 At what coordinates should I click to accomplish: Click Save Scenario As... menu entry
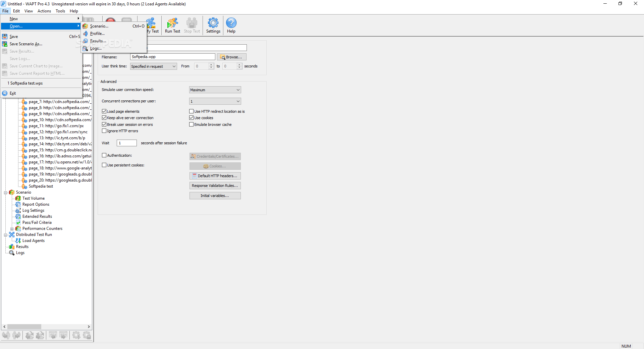point(42,44)
